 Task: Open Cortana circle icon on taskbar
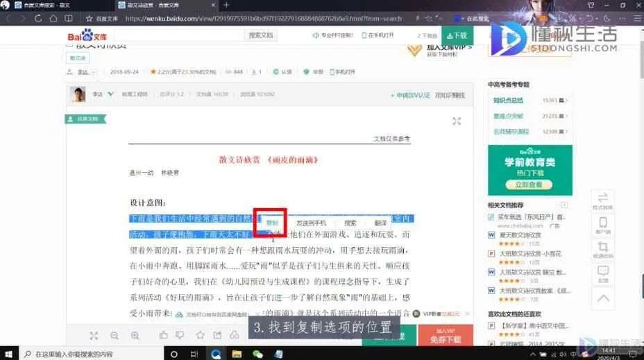tap(173, 354)
